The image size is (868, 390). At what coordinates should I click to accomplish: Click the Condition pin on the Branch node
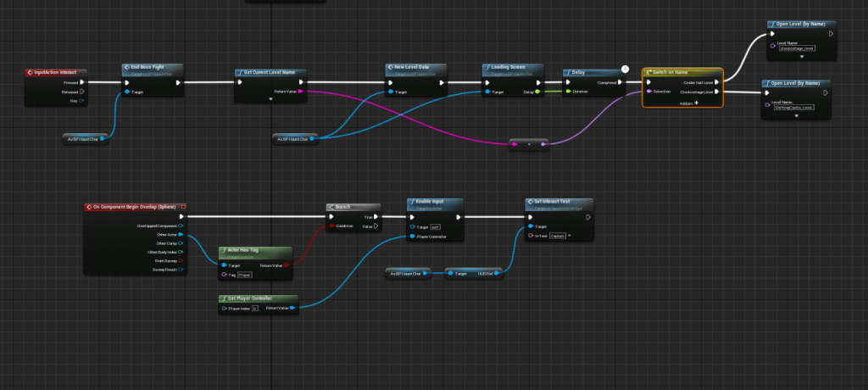pyautogui.click(x=333, y=226)
